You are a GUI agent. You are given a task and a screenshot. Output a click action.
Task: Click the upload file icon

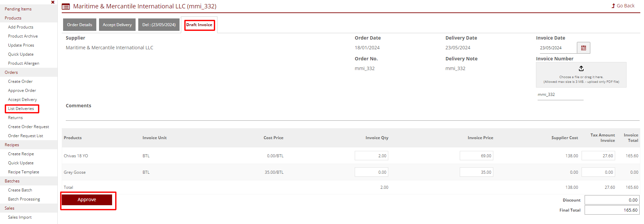[581, 68]
